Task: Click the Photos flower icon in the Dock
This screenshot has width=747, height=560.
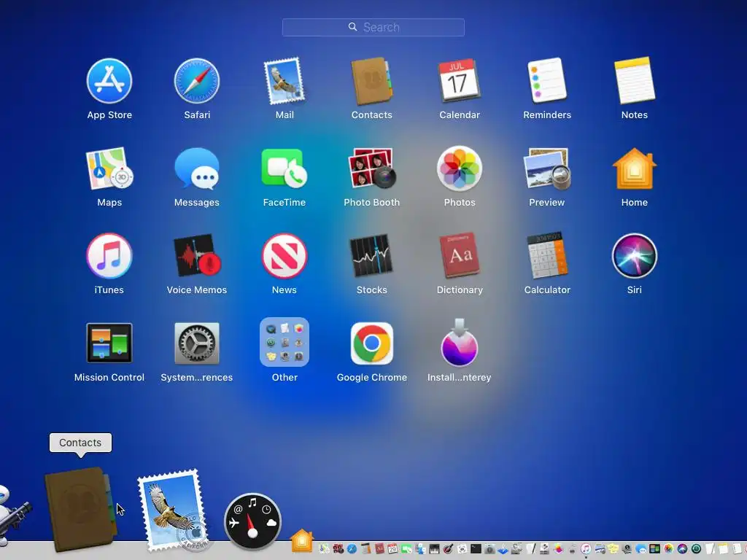Action: tap(668, 549)
